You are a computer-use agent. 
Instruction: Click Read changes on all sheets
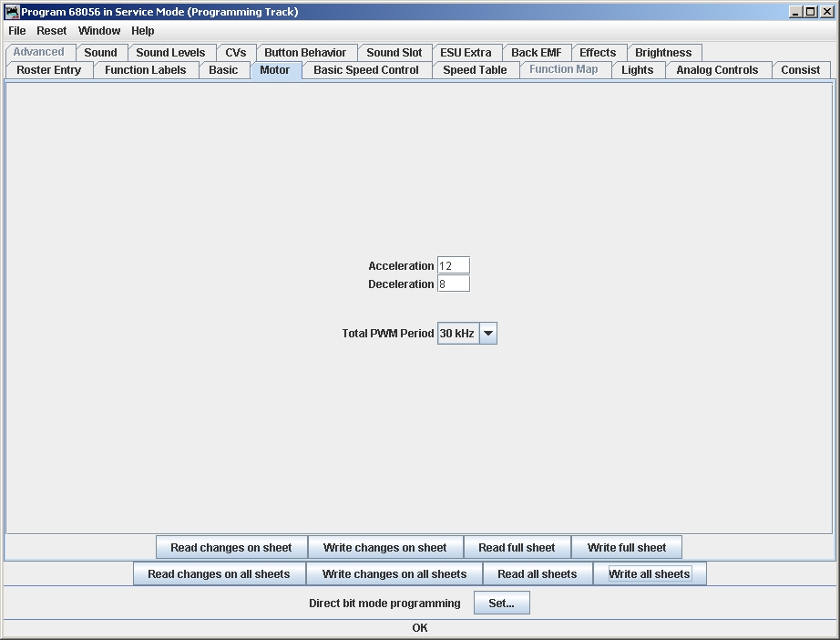tap(219, 573)
